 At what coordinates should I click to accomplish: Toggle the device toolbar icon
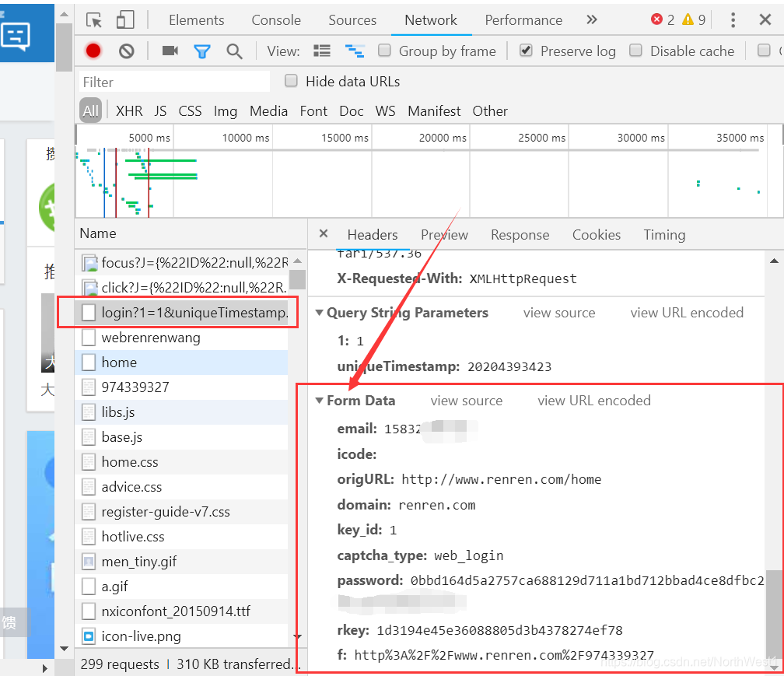125,20
